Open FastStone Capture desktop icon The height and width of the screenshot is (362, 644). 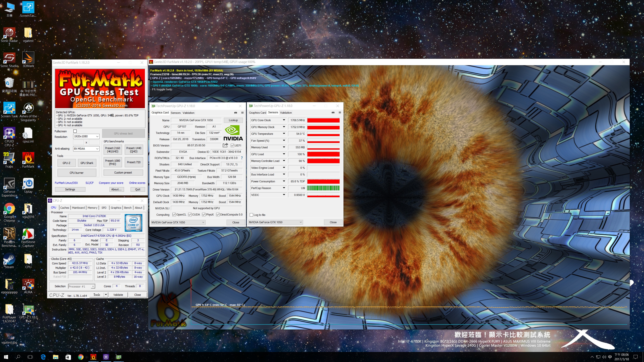[x=28, y=238]
